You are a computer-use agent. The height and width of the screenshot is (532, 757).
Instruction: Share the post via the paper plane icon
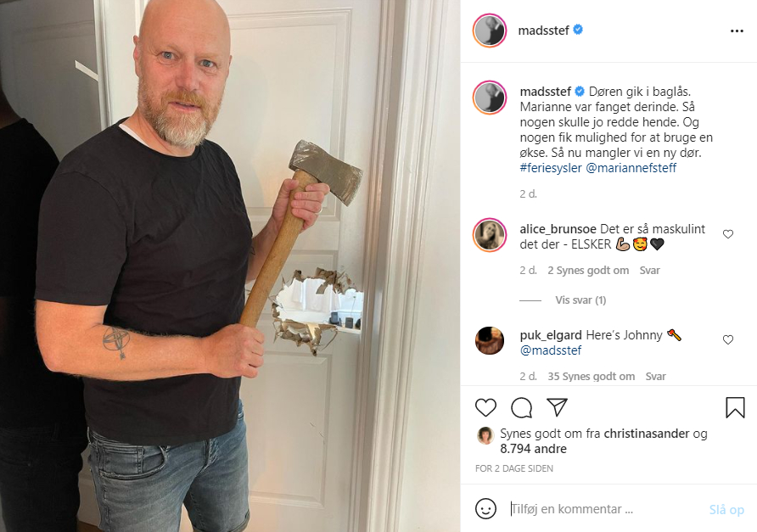pyautogui.click(x=557, y=407)
